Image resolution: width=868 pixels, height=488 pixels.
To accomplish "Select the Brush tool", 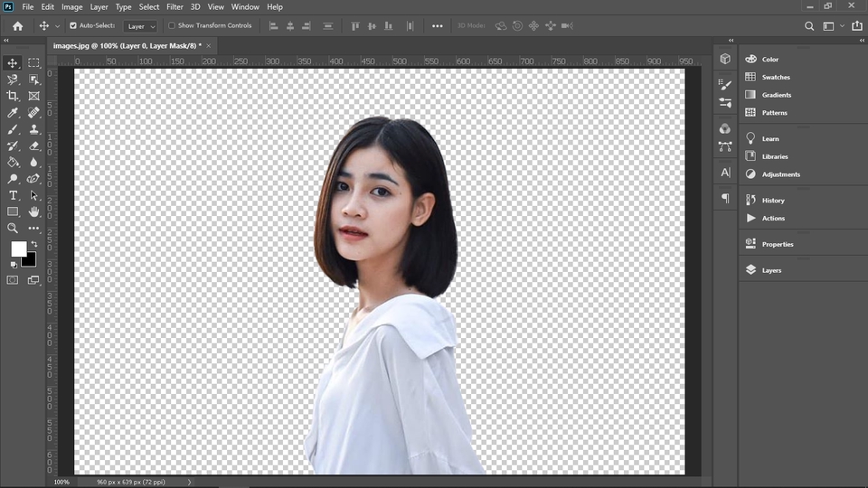I will [12, 129].
